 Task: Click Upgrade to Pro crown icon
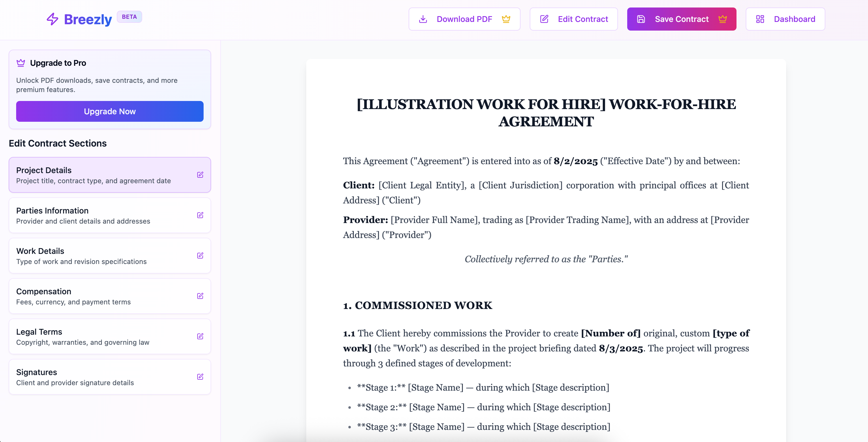tap(21, 63)
